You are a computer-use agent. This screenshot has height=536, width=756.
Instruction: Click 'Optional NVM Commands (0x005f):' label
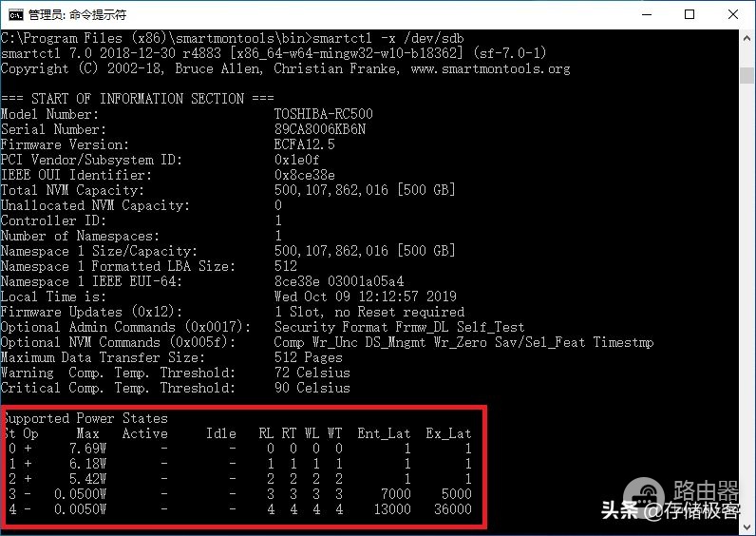pos(118,342)
